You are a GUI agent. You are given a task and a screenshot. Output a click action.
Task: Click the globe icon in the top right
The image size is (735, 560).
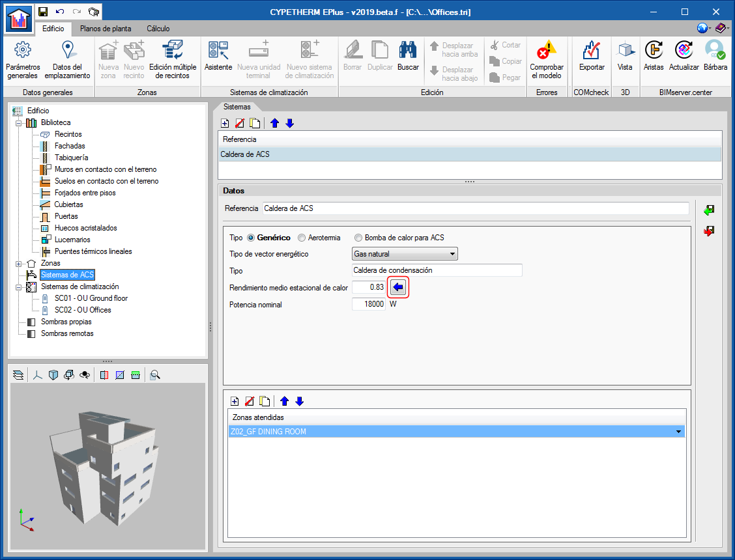click(x=702, y=28)
